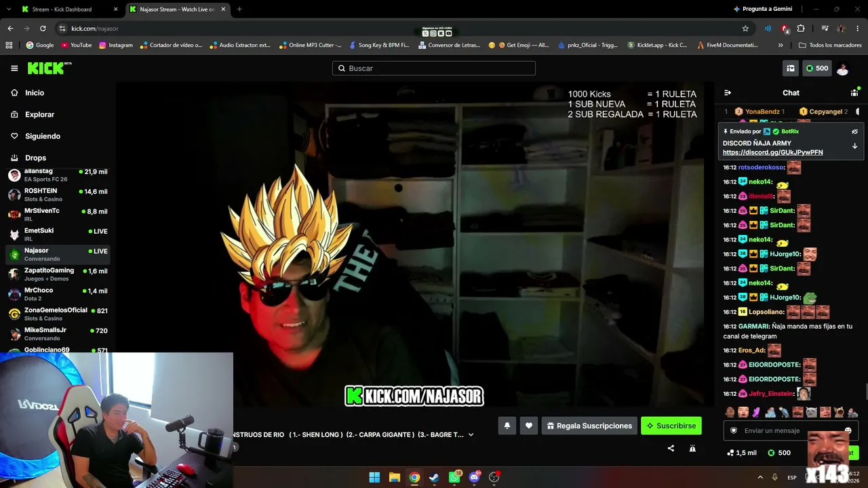Open ROSHTEIN channel in the sidebar

pos(58,195)
